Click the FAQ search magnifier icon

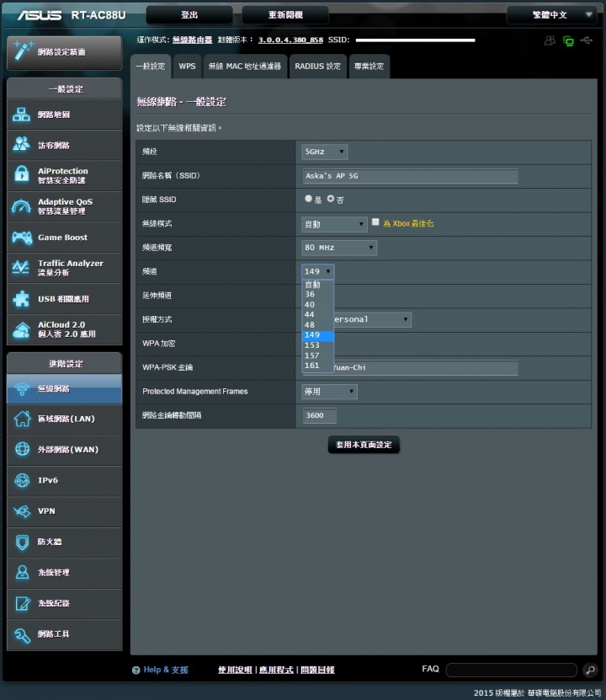point(590,670)
